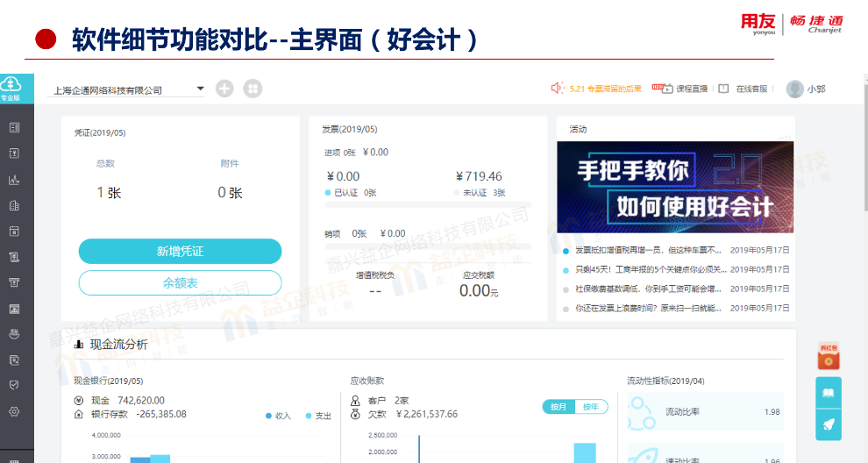This screenshot has height=463, width=868.
Task: Click the 银行存款 -265,385.08 amount
Action: (x=161, y=414)
